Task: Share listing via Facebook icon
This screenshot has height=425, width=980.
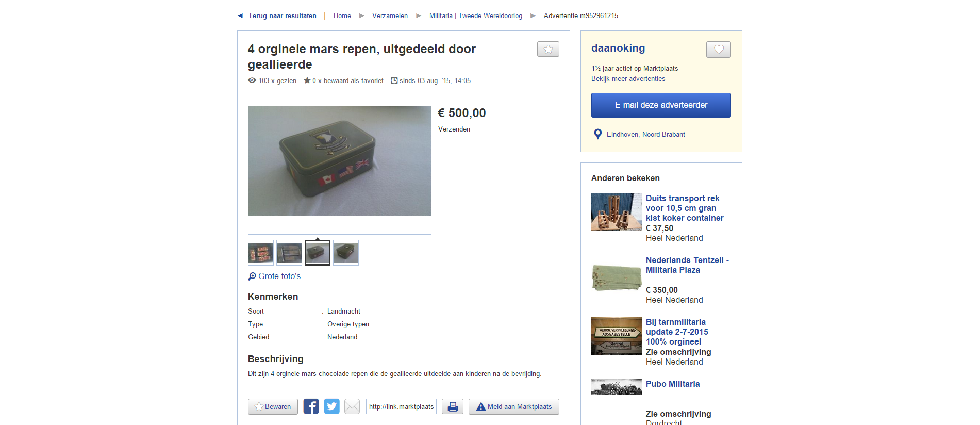Action: coord(311,406)
